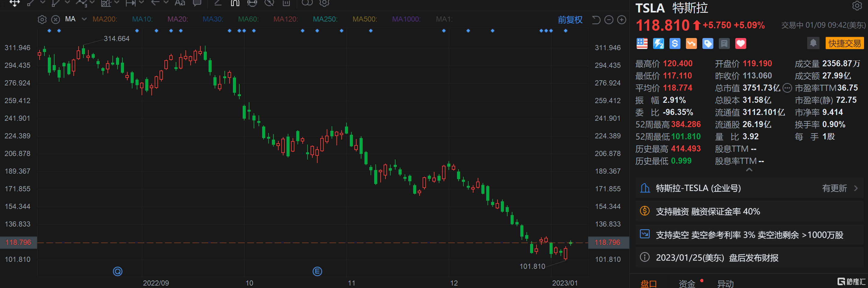The image size is (868, 288).
Task: Open the drawing toolbar settings gear
Action: click(x=324, y=3)
